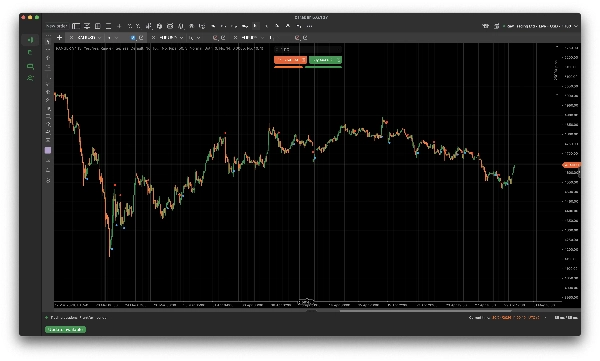Viewport: 600px width, 361px height.
Task: Click the green Buy button on the chart
Action: point(325,60)
